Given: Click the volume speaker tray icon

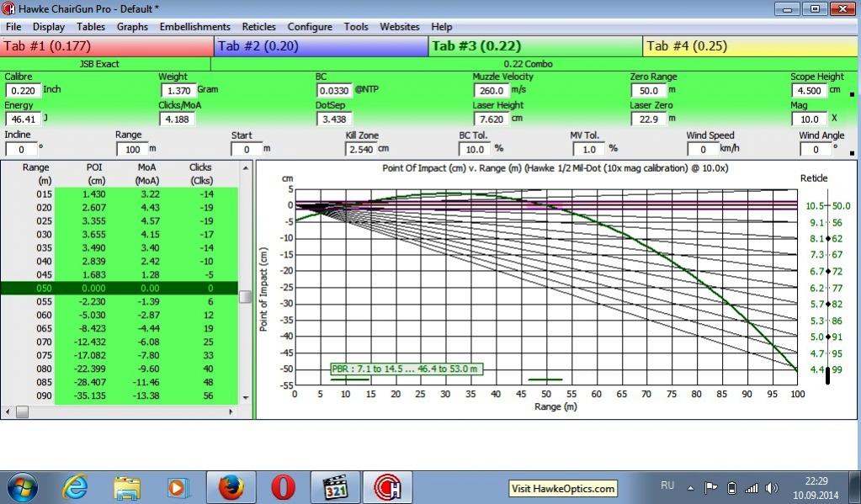Looking at the screenshot, I should click(x=770, y=488).
